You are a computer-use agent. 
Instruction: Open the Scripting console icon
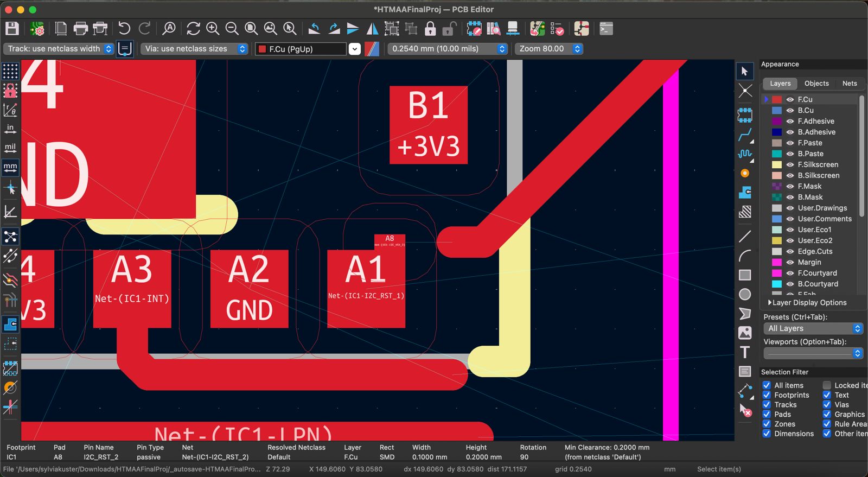tap(606, 29)
